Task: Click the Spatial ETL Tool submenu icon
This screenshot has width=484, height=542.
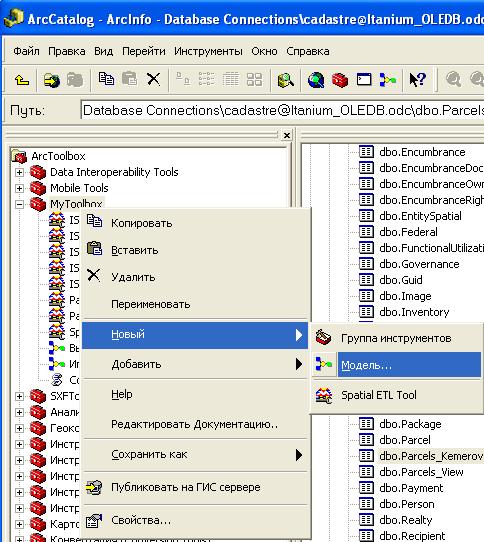Action: (324, 395)
